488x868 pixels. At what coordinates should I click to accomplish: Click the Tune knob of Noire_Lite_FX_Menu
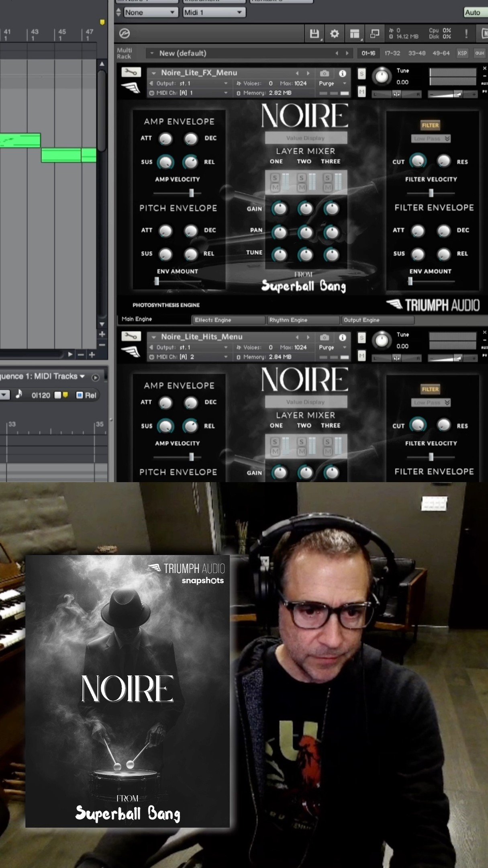point(382,76)
